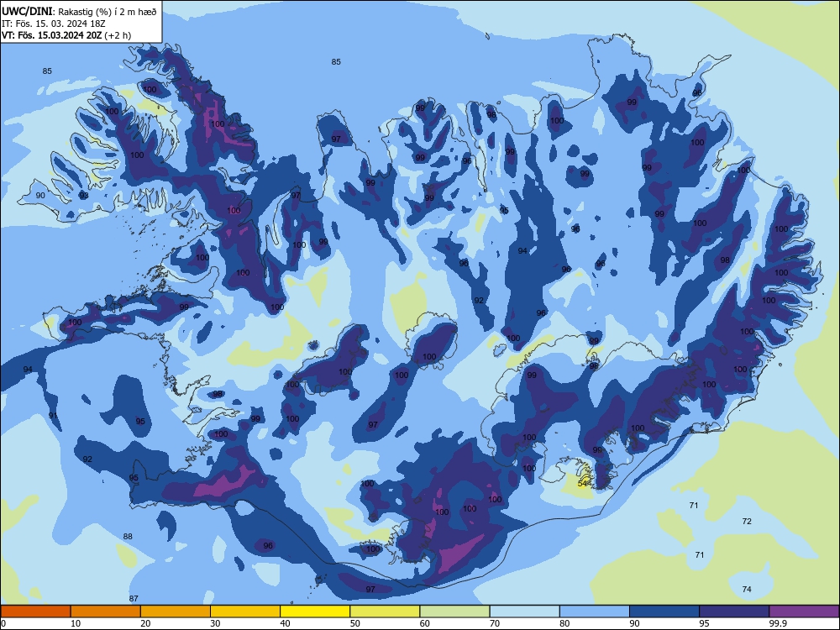Click the 80-90 light blue legend swatch
This screenshot has height=630, width=840.
coord(595,612)
